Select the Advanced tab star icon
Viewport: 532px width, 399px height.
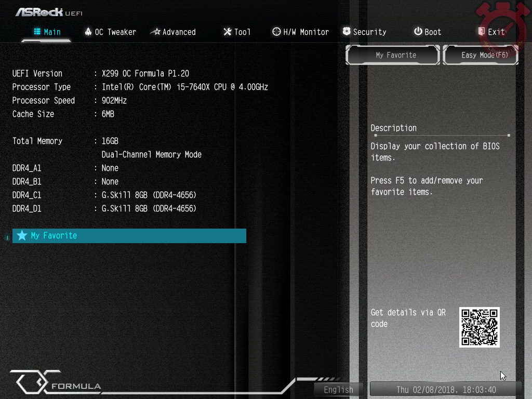coord(155,32)
